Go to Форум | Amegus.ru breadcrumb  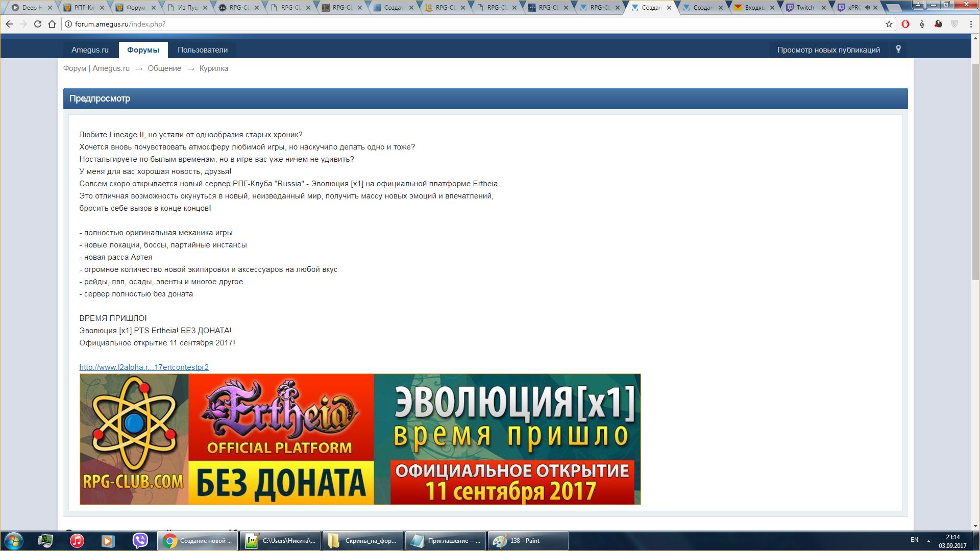pos(96,68)
